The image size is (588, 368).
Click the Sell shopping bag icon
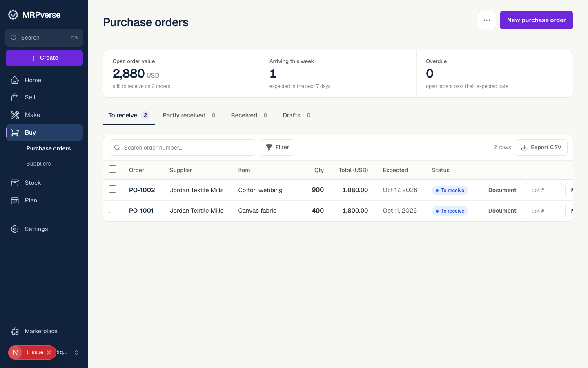(x=15, y=97)
